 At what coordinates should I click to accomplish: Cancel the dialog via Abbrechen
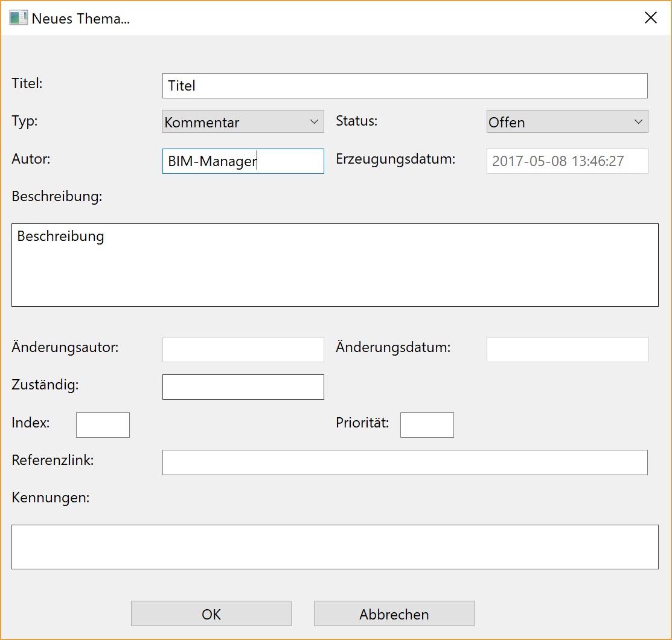click(394, 613)
